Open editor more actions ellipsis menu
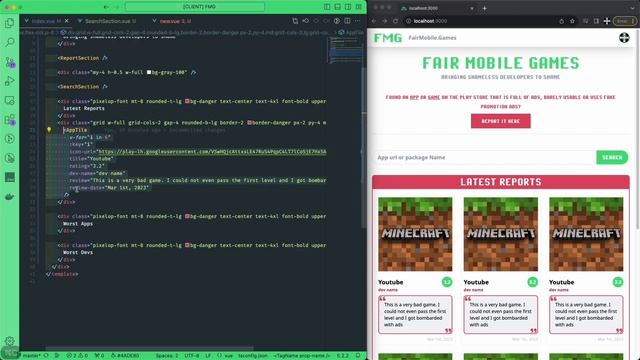This screenshot has height=360, width=640. point(358,21)
